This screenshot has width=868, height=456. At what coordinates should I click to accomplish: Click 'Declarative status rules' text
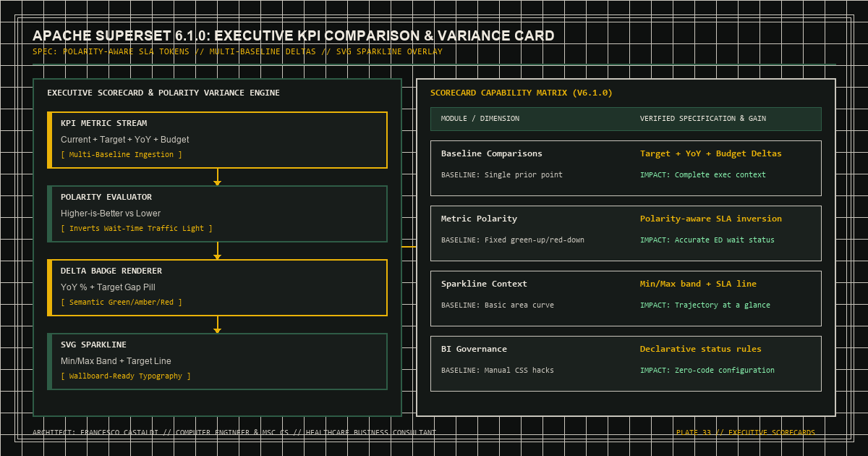[701, 349]
